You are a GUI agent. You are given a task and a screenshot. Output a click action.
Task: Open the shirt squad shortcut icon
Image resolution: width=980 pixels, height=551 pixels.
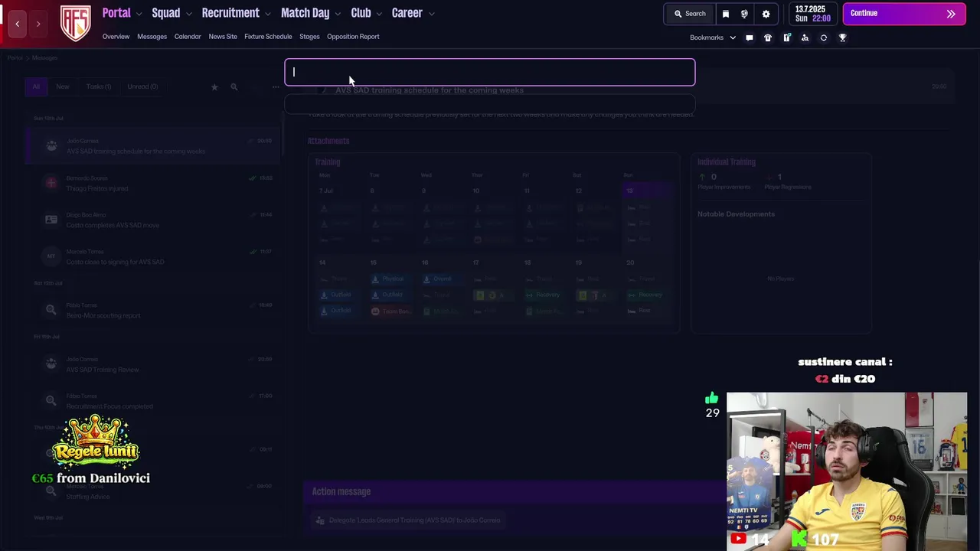click(768, 37)
